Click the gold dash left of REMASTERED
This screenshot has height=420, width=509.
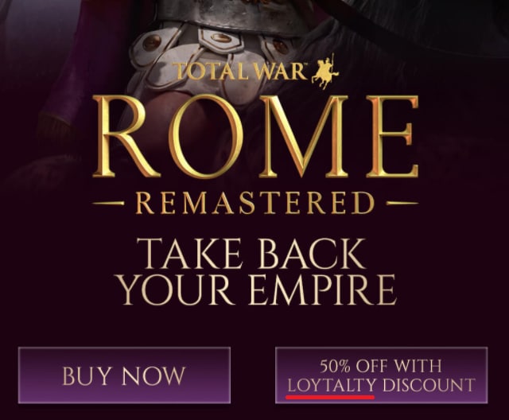coord(108,204)
